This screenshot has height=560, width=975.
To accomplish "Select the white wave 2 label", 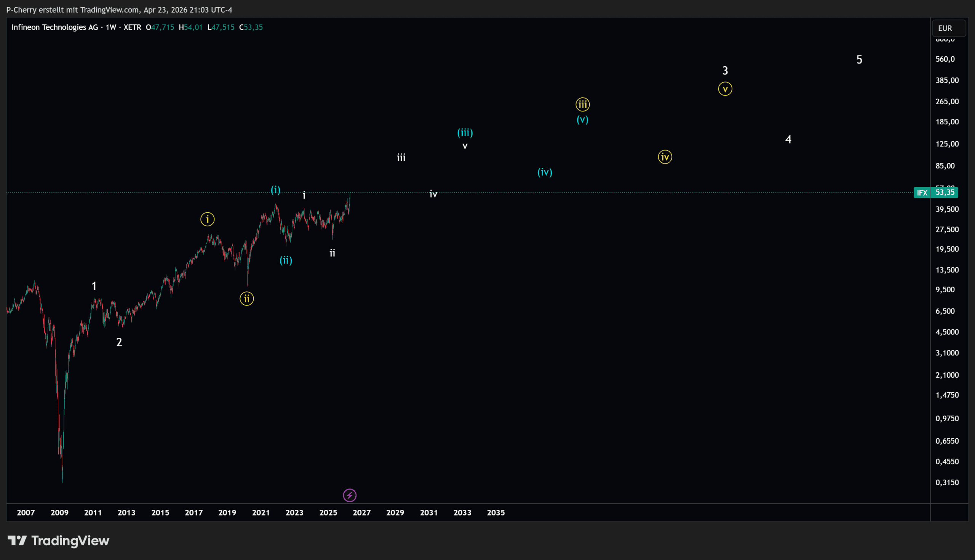I will (x=119, y=342).
